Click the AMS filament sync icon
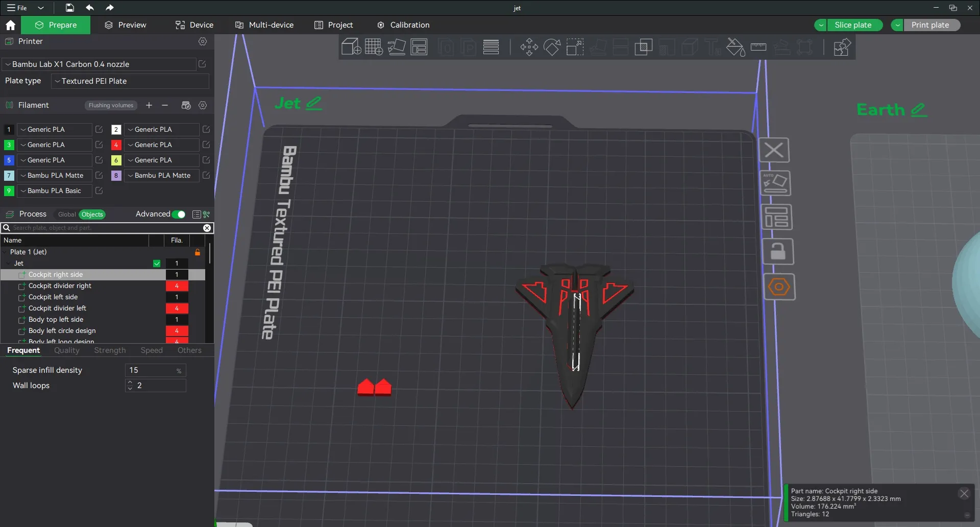This screenshot has height=527, width=980. (x=186, y=105)
